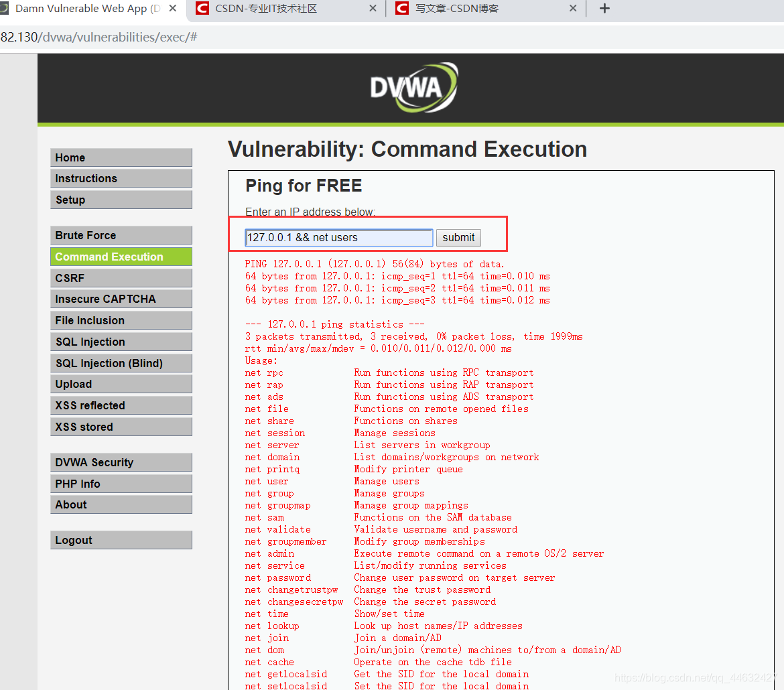
Task: Open XSS stored page
Action: [121, 427]
